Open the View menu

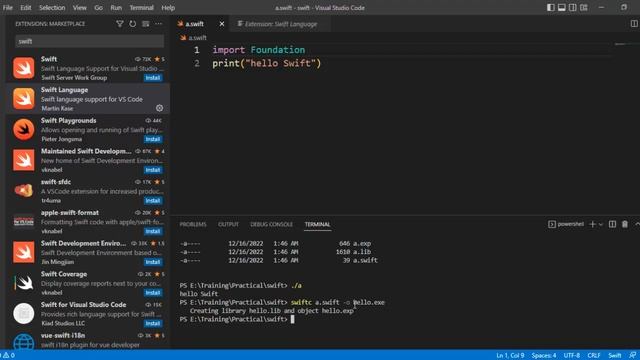80,7
